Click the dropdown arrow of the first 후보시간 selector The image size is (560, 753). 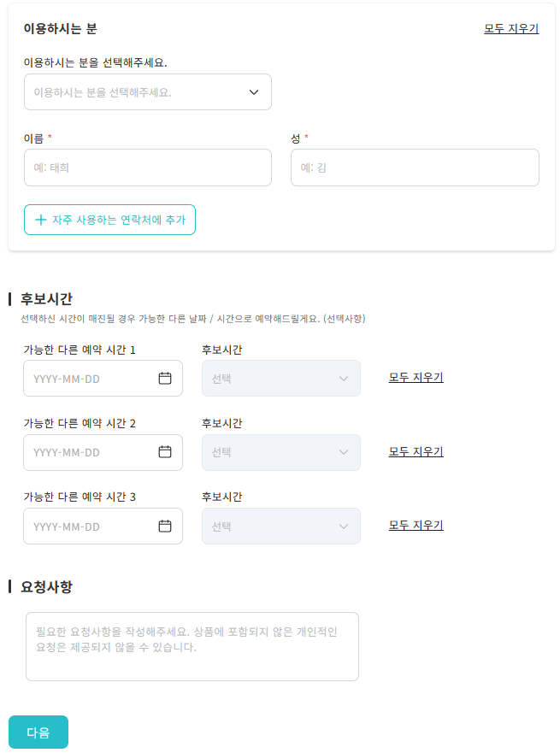point(343,378)
